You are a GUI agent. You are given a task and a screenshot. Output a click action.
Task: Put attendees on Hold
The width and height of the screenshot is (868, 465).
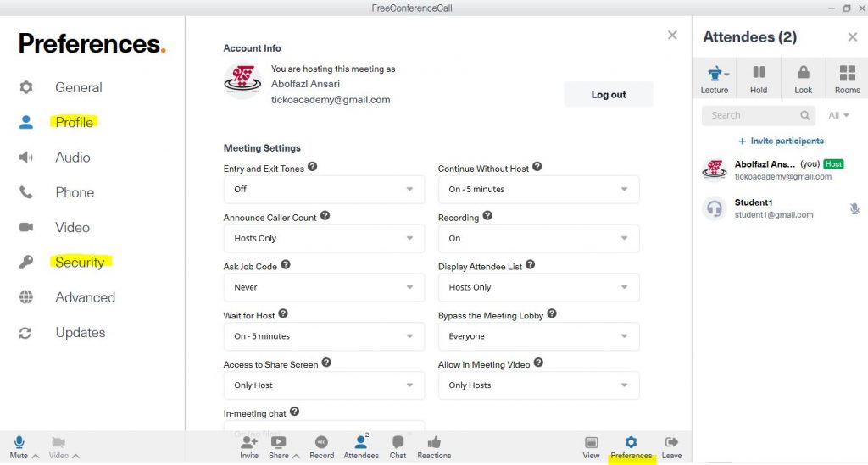[759, 78]
